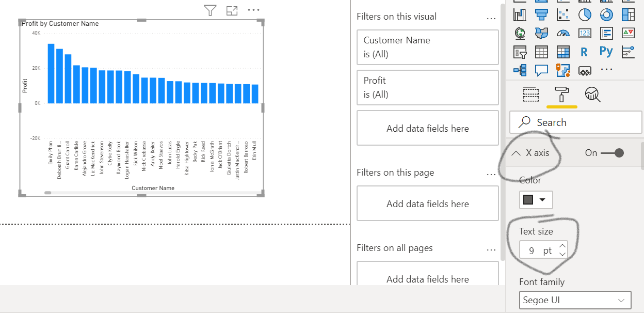Open ellipsis next to Filters on this page

491,174
